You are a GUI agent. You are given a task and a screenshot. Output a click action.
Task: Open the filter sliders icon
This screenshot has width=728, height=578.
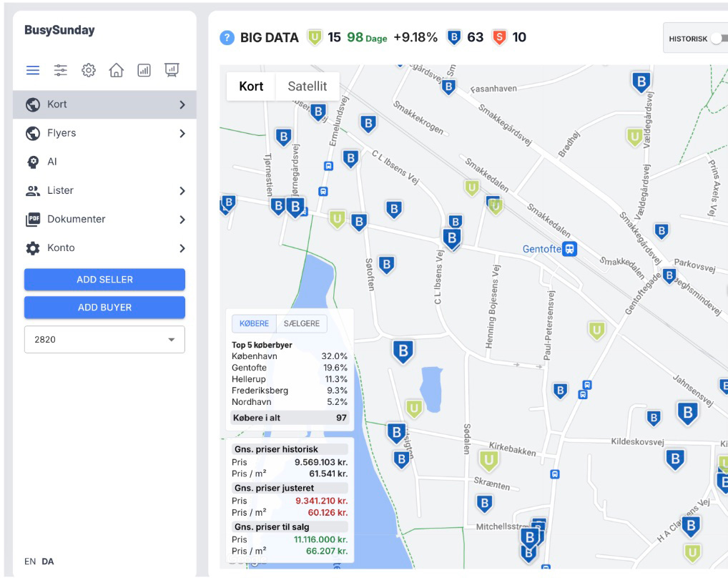click(61, 70)
